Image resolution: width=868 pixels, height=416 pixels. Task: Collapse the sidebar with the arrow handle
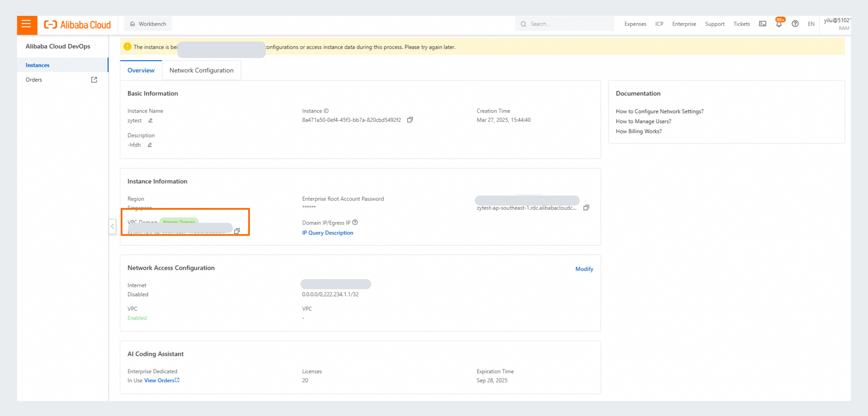click(x=112, y=226)
